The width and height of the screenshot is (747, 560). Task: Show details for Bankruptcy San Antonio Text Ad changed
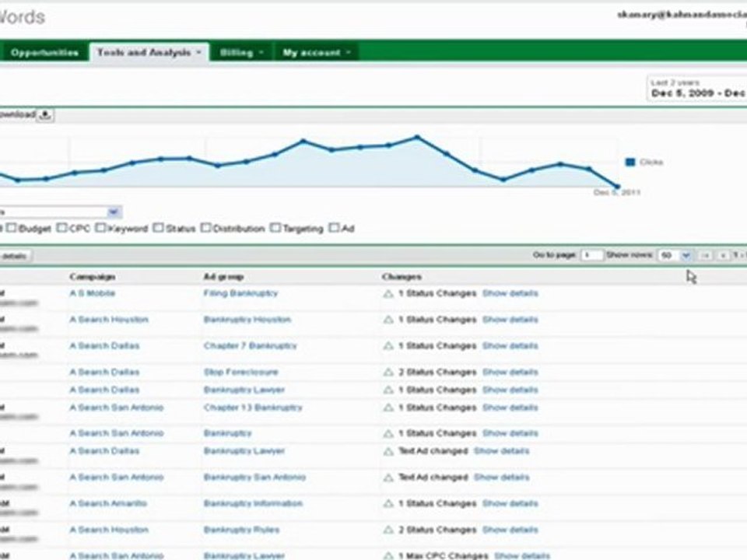click(x=502, y=477)
